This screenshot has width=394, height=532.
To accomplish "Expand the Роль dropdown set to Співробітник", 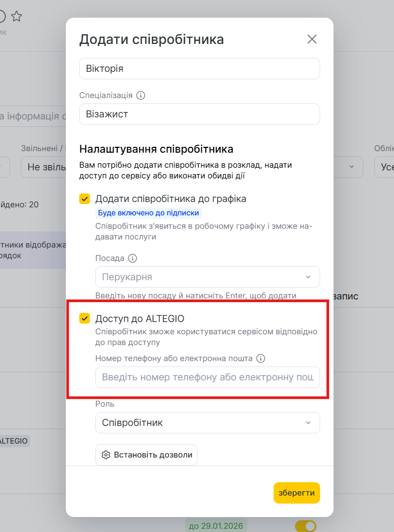I will point(207,423).
